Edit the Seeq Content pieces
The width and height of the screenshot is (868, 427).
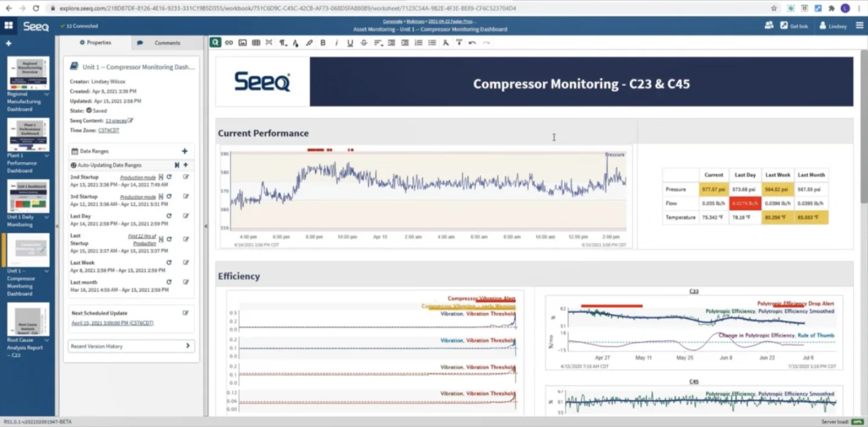click(x=130, y=121)
